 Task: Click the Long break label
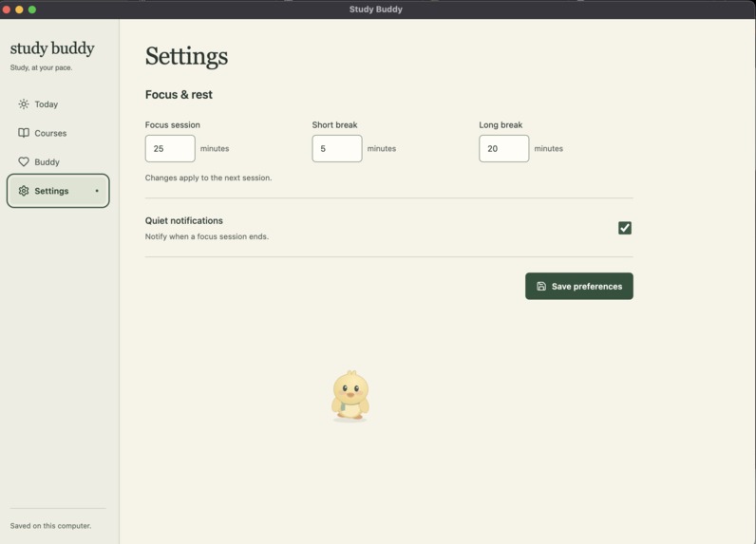coord(501,124)
